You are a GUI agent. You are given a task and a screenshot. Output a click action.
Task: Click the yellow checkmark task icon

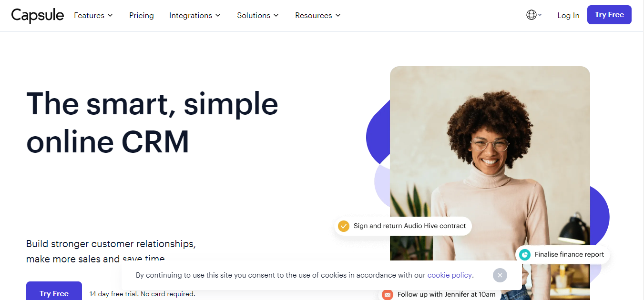pyautogui.click(x=343, y=226)
